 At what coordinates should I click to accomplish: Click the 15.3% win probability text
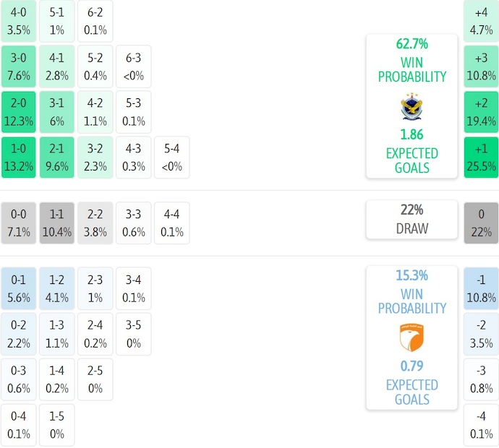pyautogui.click(x=411, y=275)
